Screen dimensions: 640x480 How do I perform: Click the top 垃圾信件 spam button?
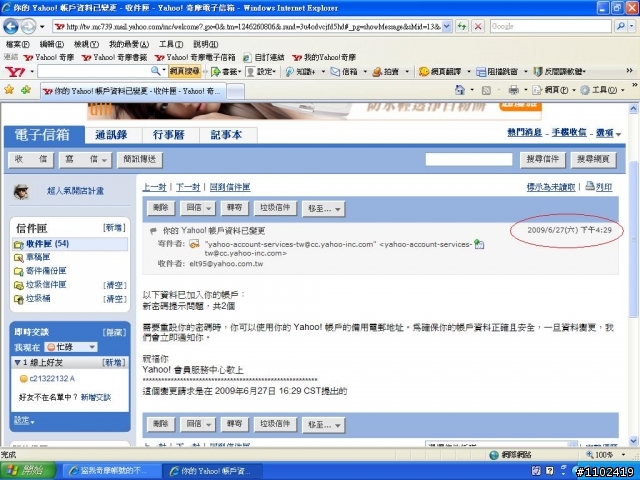[275, 208]
